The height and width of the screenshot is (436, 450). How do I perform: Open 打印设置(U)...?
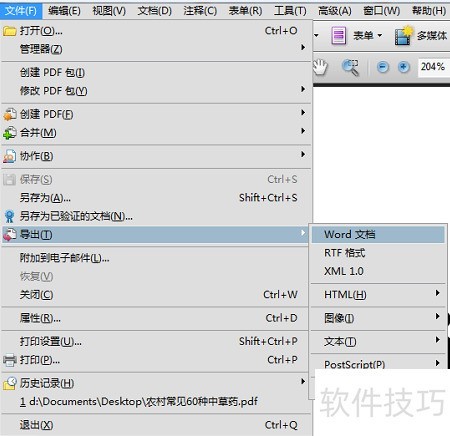pyautogui.click(x=155, y=341)
